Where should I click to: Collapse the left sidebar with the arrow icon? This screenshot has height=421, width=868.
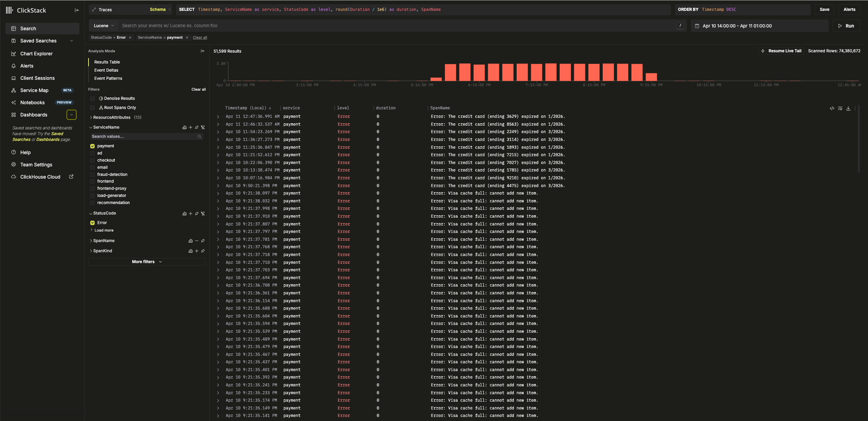tap(77, 10)
